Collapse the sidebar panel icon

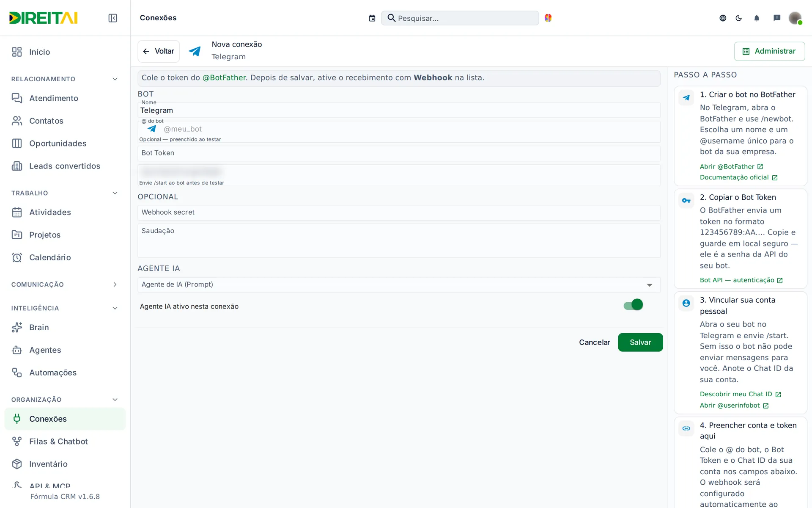click(x=112, y=18)
